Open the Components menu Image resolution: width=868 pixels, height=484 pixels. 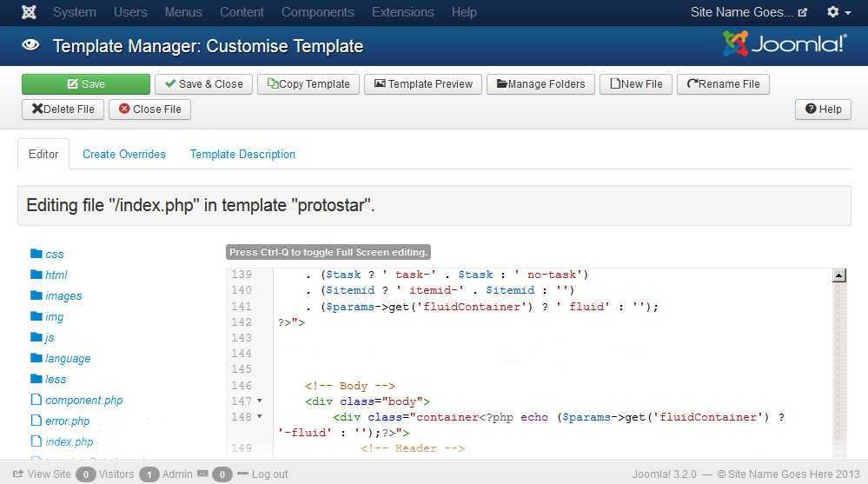[317, 12]
